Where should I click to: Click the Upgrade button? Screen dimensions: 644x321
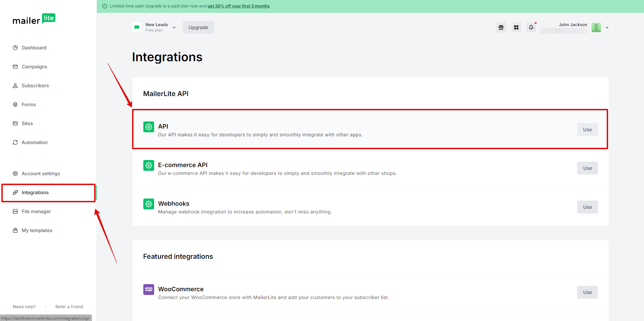point(199,27)
